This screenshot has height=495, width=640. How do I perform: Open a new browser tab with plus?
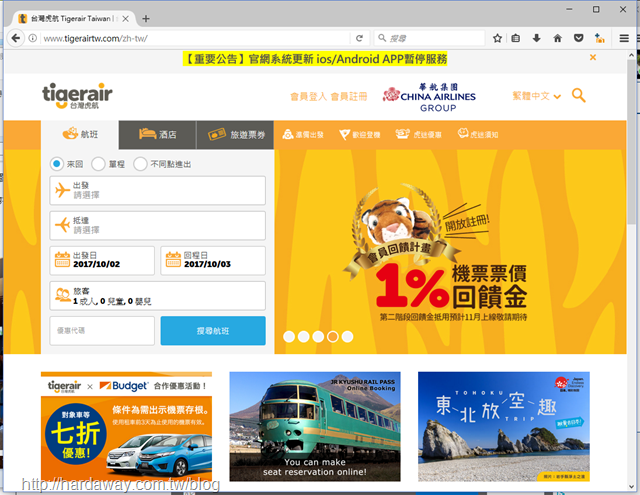point(146,19)
